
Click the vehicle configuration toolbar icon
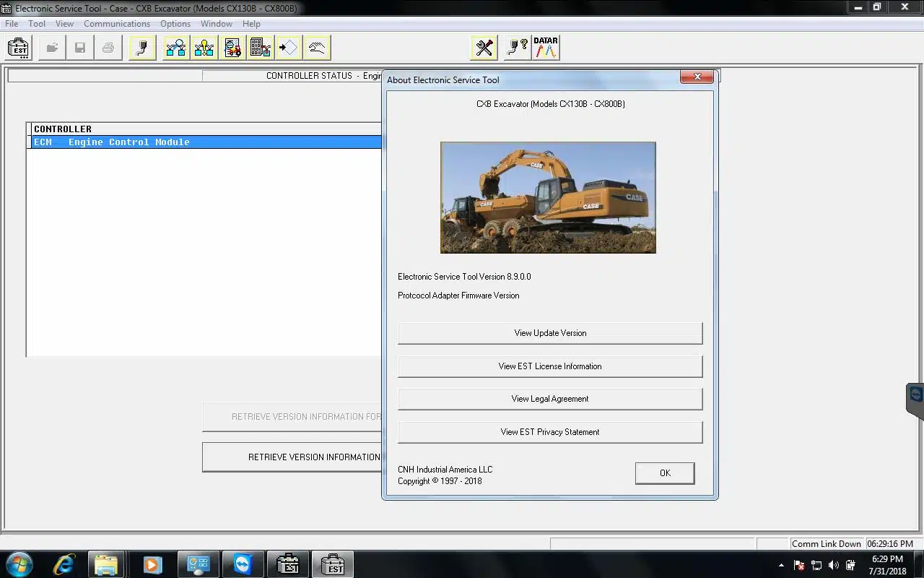click(x=232, y=48)
